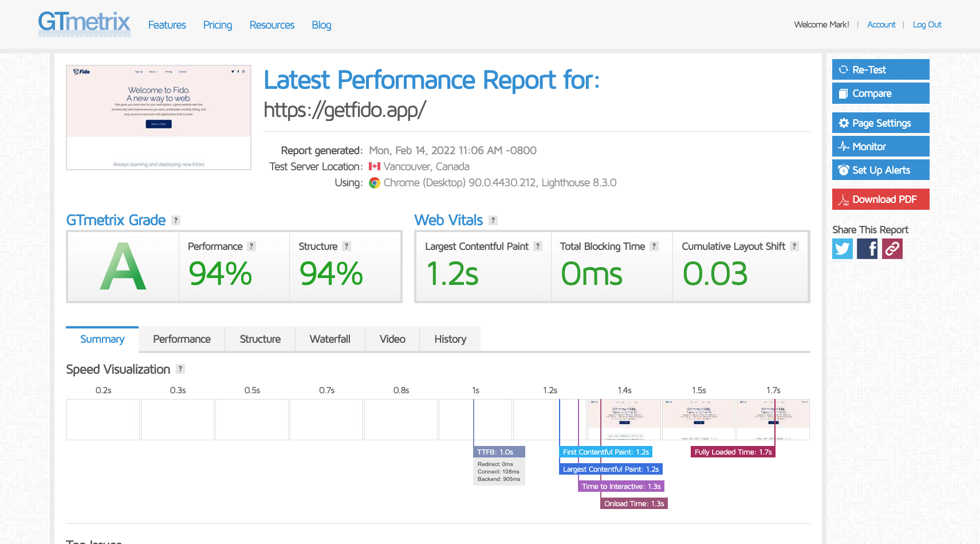Show help for Largest Contentful Paint

point(538,246)
